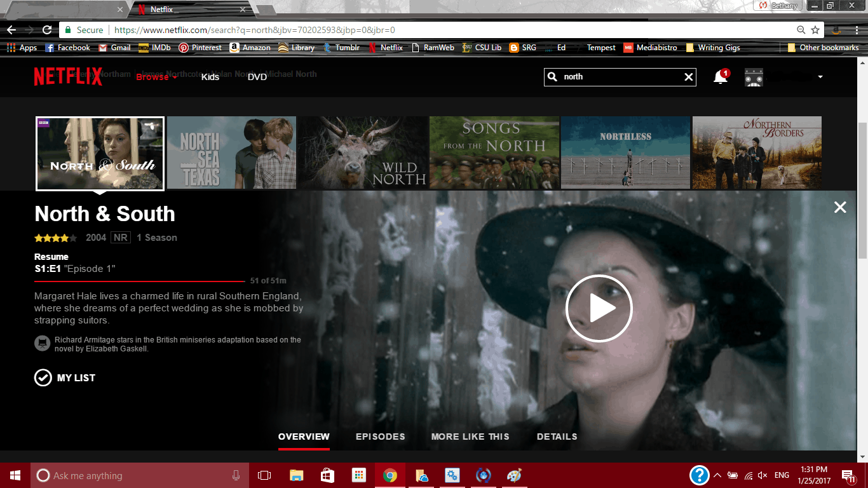Expand the Browse dropdown
The width and height of the screenshot is (868, 488).
[156, 77]
